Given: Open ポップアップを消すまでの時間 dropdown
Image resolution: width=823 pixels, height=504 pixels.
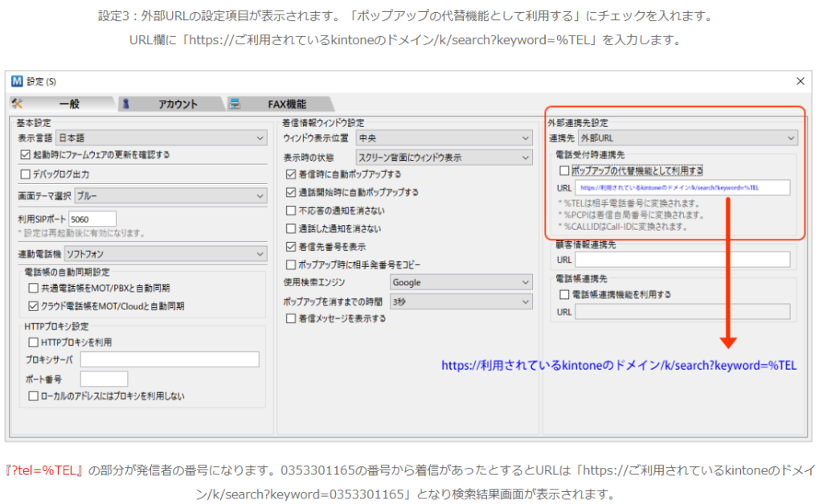Looking at the screenshot, I should click(x=460, y=301).
